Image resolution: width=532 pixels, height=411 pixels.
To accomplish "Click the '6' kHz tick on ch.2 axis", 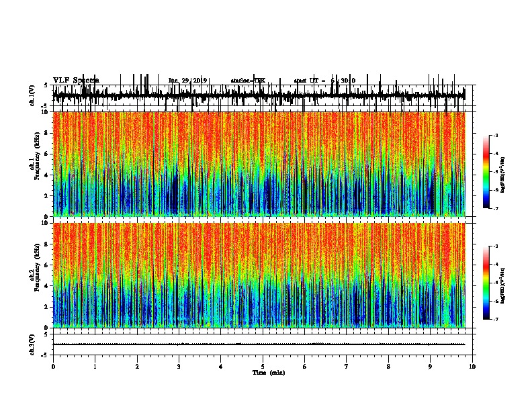I will tap(47, 265).
